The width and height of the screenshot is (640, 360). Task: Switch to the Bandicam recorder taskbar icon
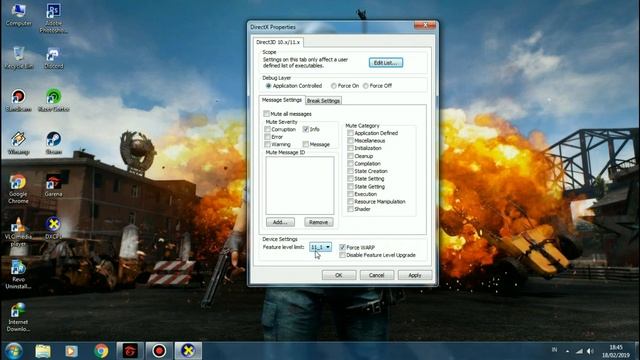[159, 351]
